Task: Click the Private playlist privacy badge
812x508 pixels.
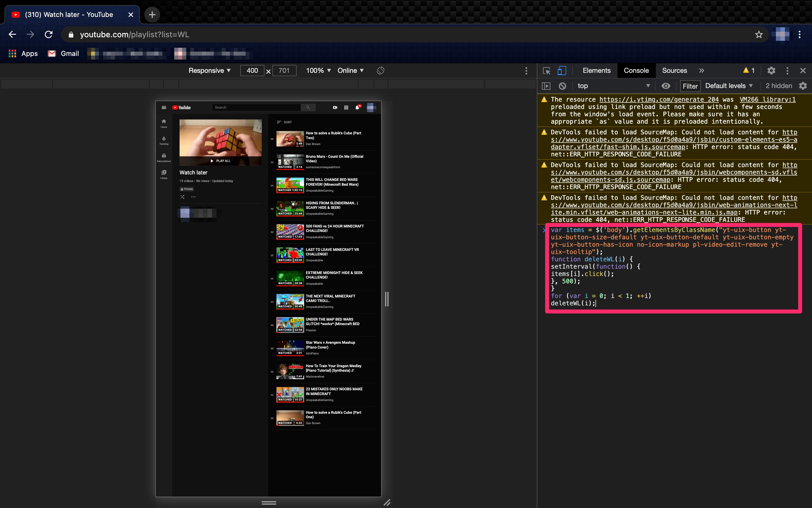Action: [187, 189]
